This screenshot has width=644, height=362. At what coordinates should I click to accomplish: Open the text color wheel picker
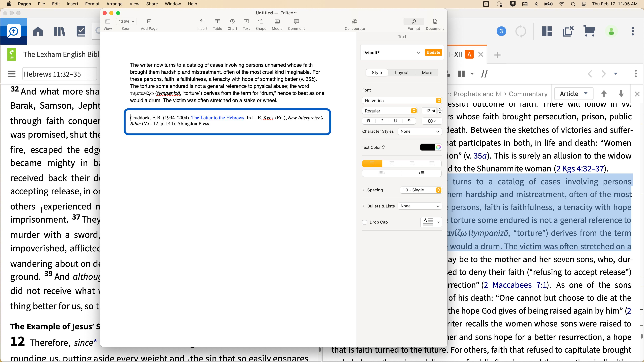[x=438, y=147]
